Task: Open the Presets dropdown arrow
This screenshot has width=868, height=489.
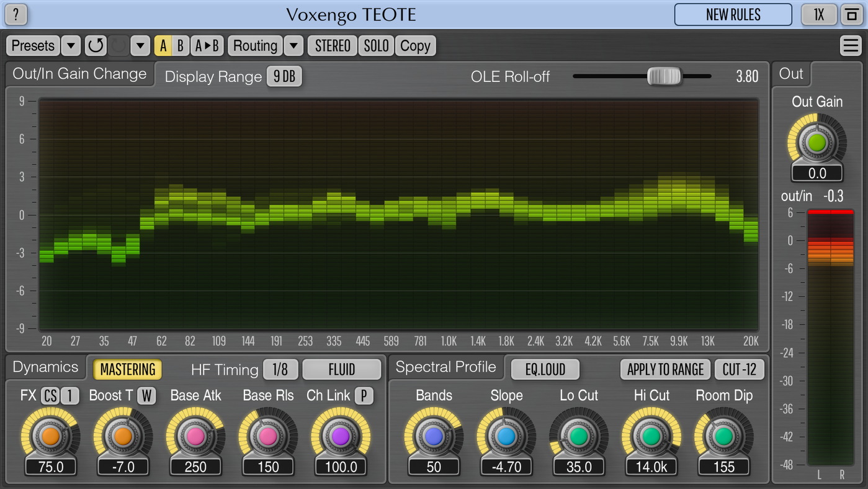Action: coord(71,45)
